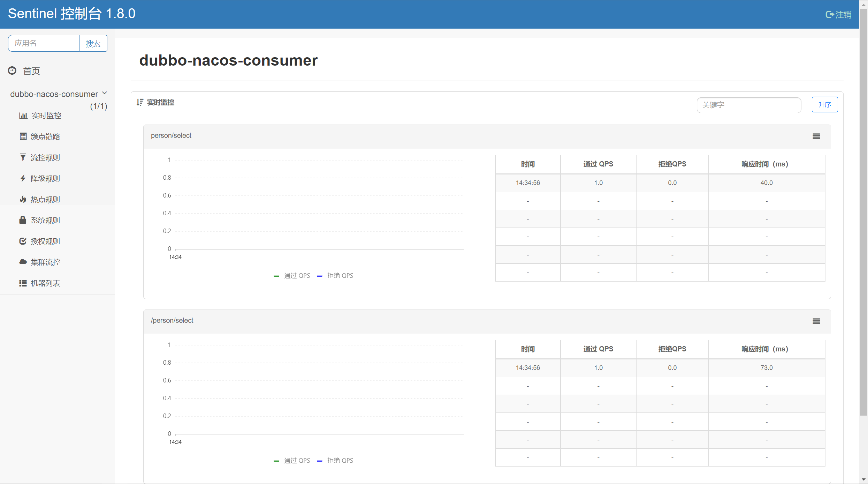Click the list icon for 簇点链路
Viewport: 868px width, 484px height.
(x=23, y=136)
